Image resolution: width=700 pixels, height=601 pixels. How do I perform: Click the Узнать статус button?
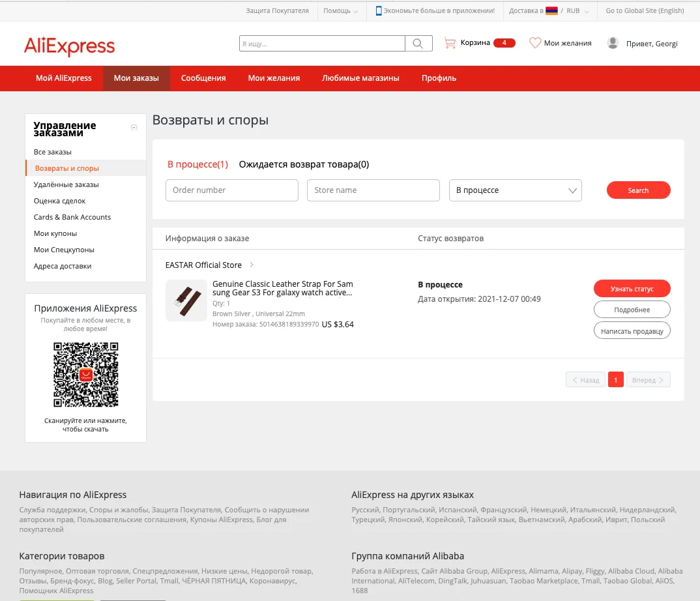pyautogui.click(x=632, y=289)
